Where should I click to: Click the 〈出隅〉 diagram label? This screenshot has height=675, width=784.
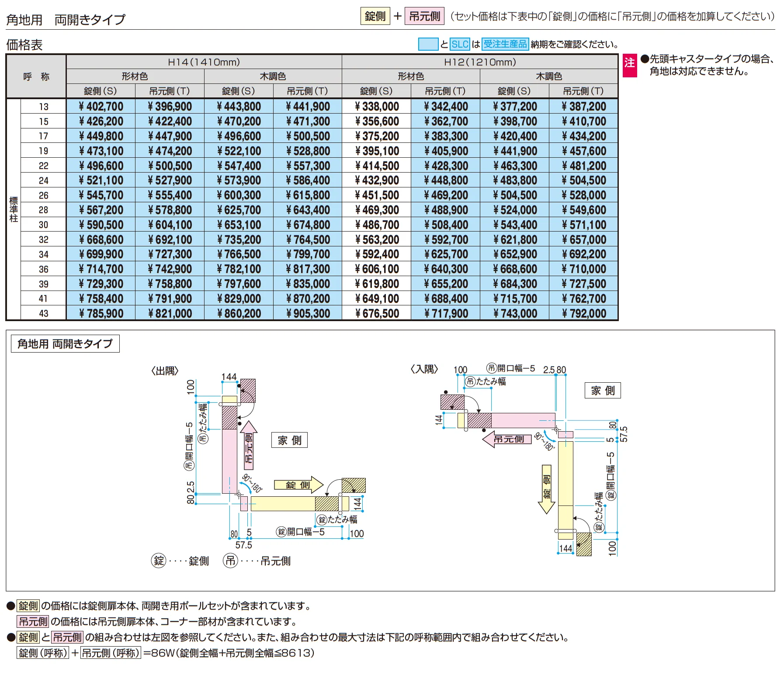(165, 371)
